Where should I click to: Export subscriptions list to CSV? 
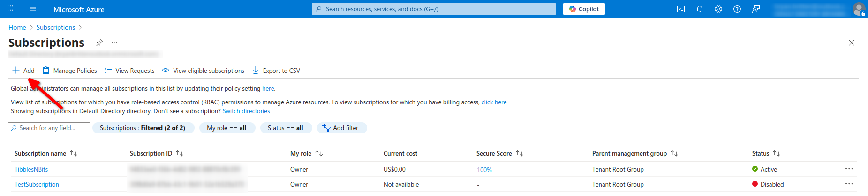tap(276, 71)
